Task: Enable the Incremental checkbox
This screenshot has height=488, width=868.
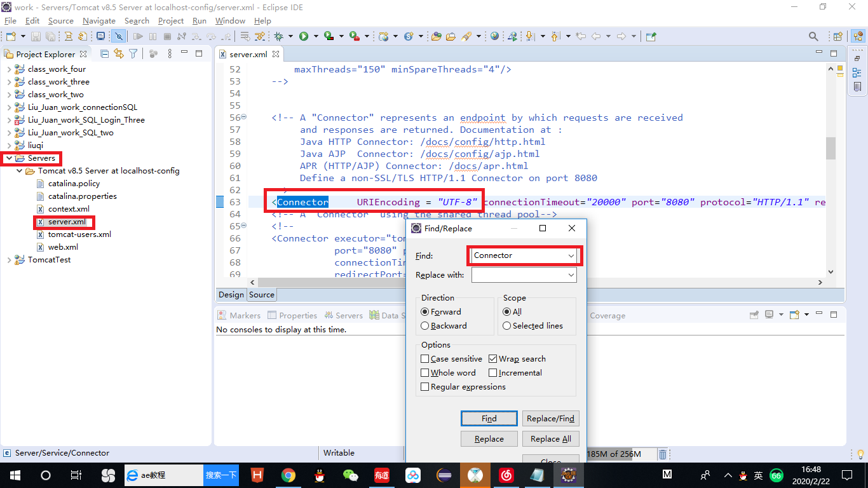Action: point(493,373)
